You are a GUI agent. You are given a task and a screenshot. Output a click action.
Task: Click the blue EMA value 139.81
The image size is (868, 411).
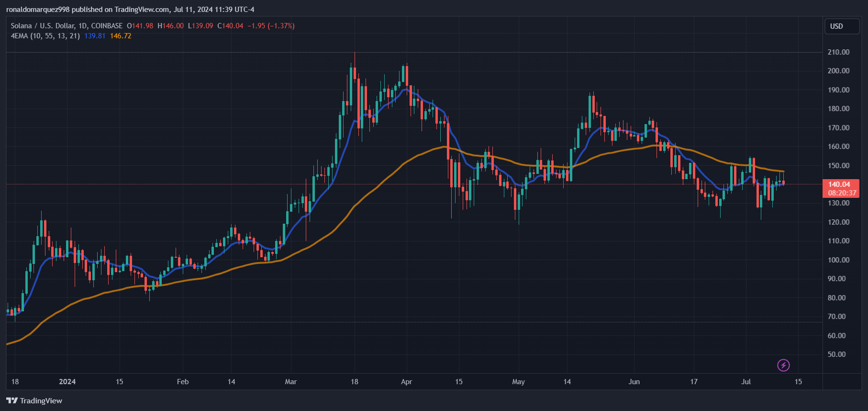click(95, 36)
